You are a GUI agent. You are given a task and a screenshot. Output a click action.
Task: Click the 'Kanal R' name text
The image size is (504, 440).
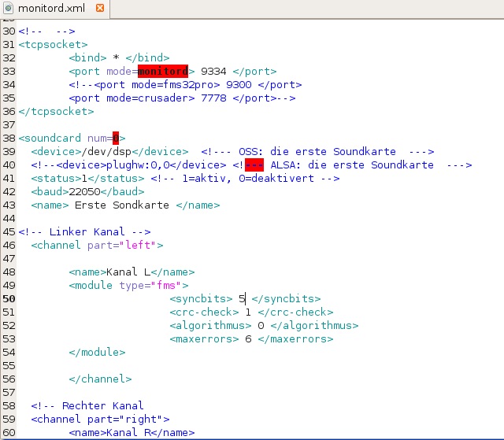coord(128,433)
